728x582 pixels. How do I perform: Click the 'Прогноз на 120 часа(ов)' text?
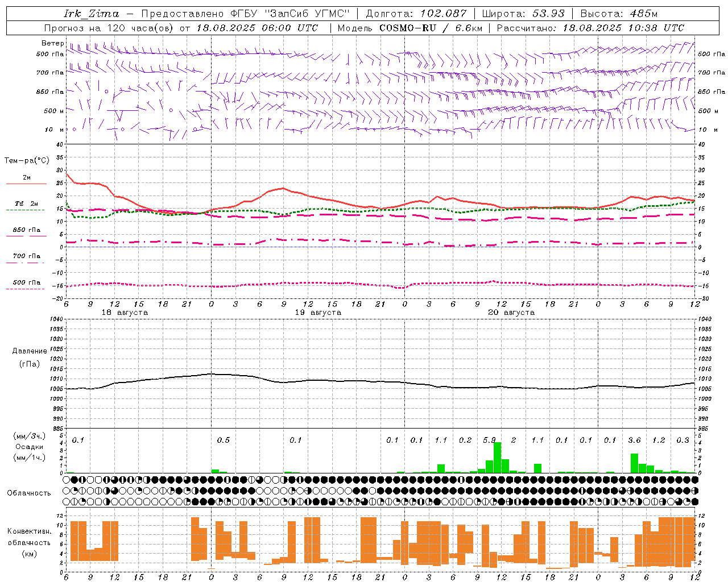click(x=110, y=28)
